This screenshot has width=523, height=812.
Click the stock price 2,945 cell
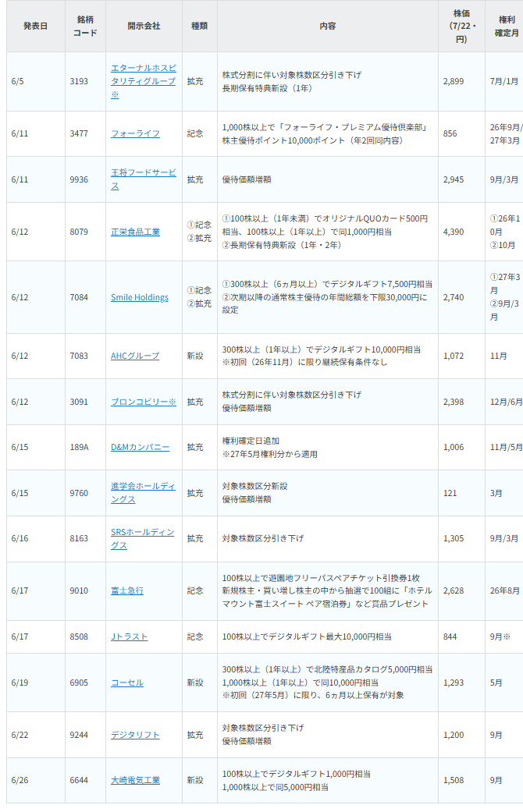coord(461,179)
